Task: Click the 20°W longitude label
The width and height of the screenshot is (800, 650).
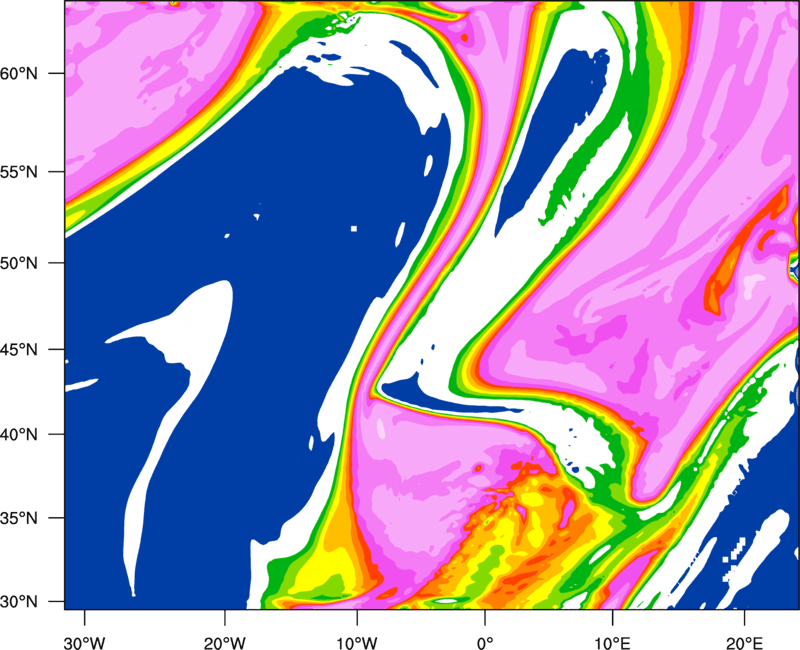Action: point(224,643)
